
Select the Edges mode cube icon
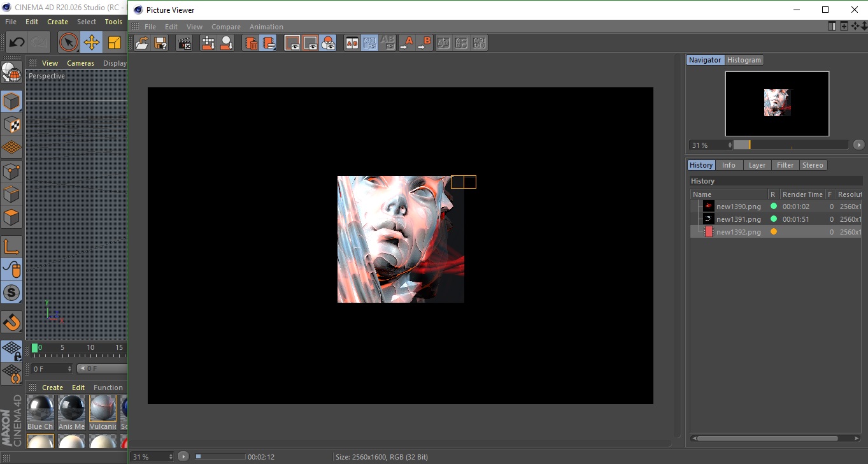[11, 194]
